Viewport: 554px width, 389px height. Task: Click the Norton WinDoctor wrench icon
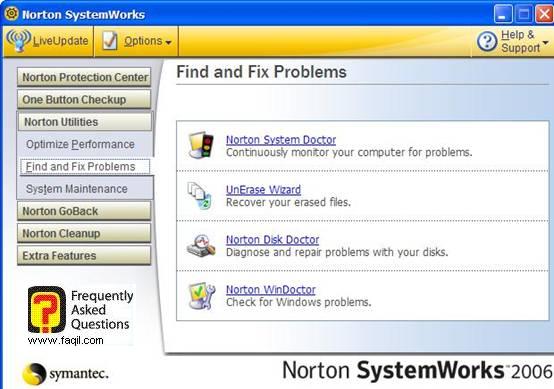[x=201, y=296]
